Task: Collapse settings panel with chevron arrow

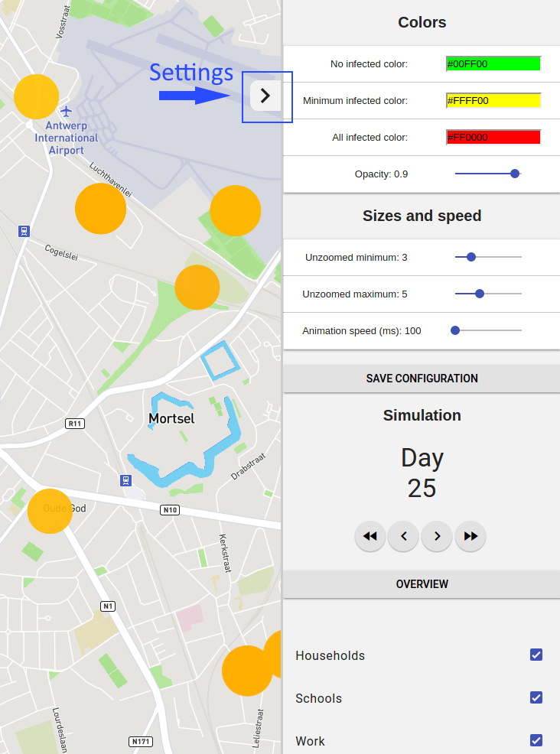Action: pos(265,96)
